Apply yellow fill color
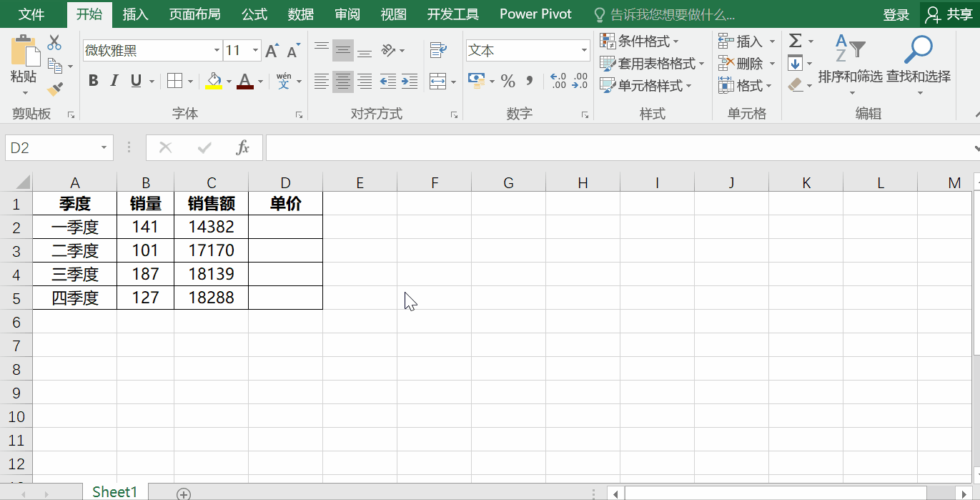Image resolution: width=980 pixels, height=500 pixels. pyautogui.click(x=214, y=81)
